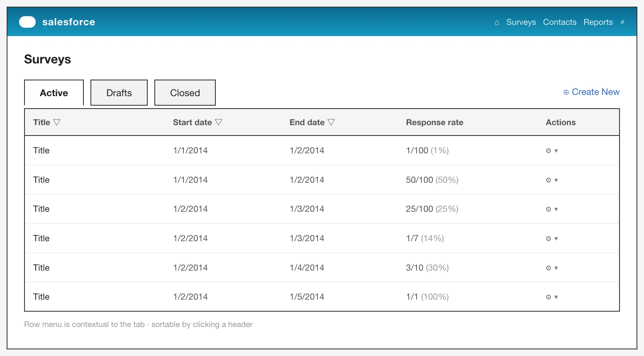
Task: Click the Start date cell in 1/1 (100%) row
Action: [x=190, y=297]
